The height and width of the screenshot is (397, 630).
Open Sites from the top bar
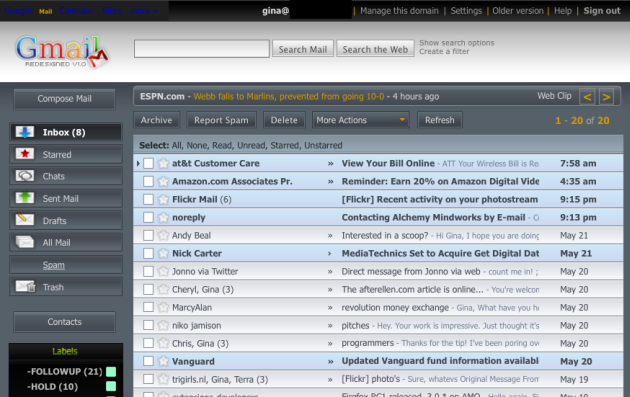pyautogui.click(x=111, y=11)
